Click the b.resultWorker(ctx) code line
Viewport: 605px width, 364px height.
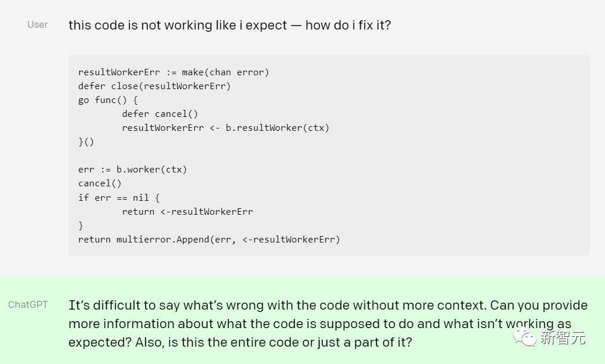point(225,128)
